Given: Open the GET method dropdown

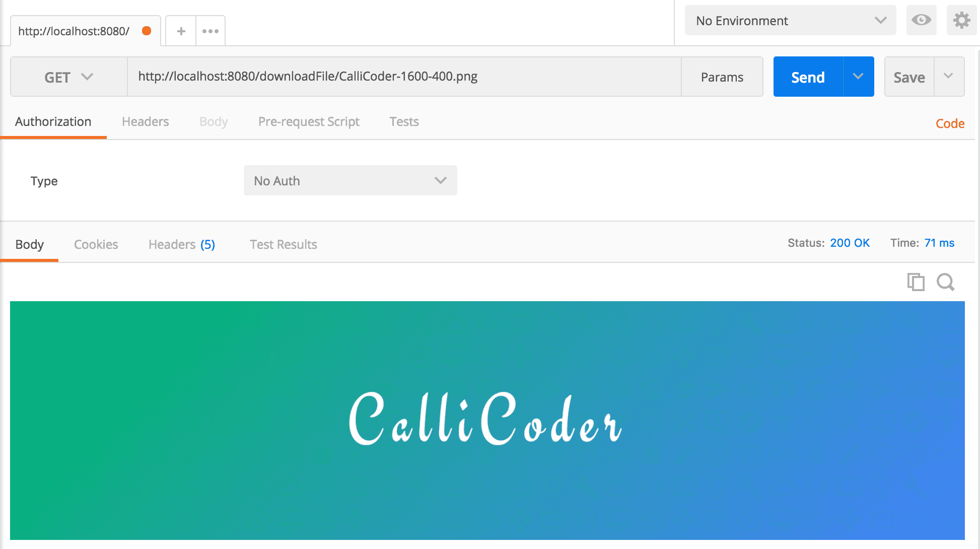Looking at the screenshot, I should (68, 76).
